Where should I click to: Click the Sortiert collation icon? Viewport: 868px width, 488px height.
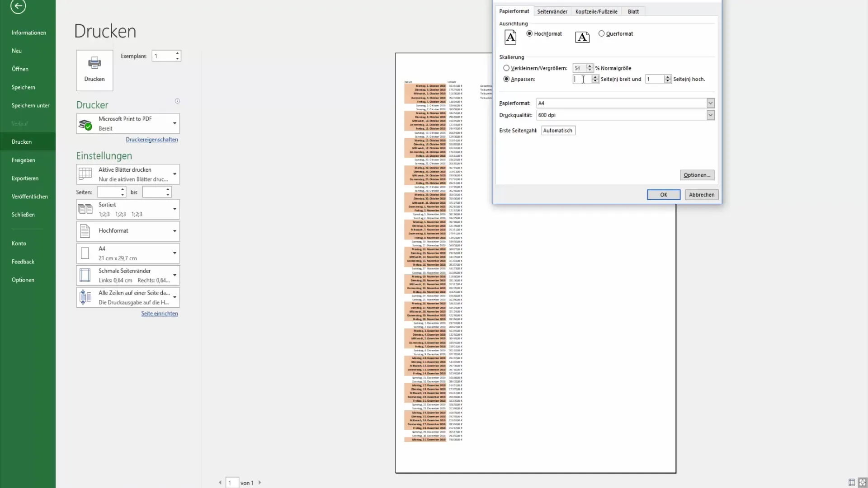[x=85, y=210]
